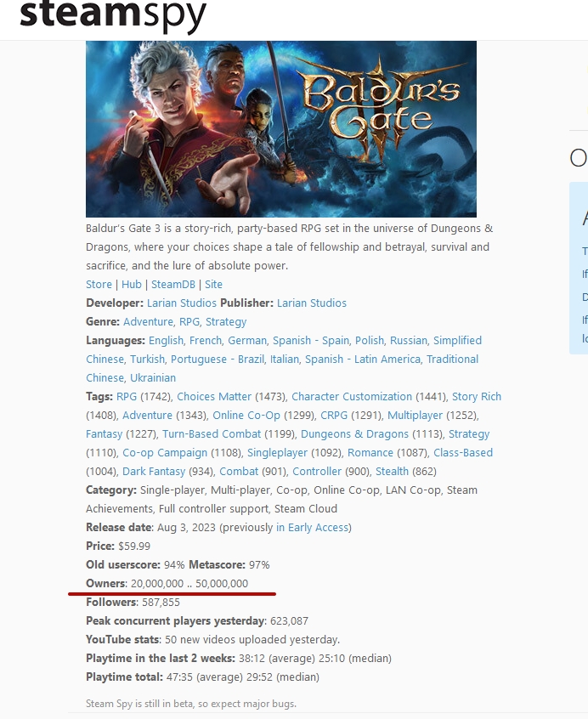588x719 pixels.
Task: Open the Romance tag
Action: click(x=370, y=453)
